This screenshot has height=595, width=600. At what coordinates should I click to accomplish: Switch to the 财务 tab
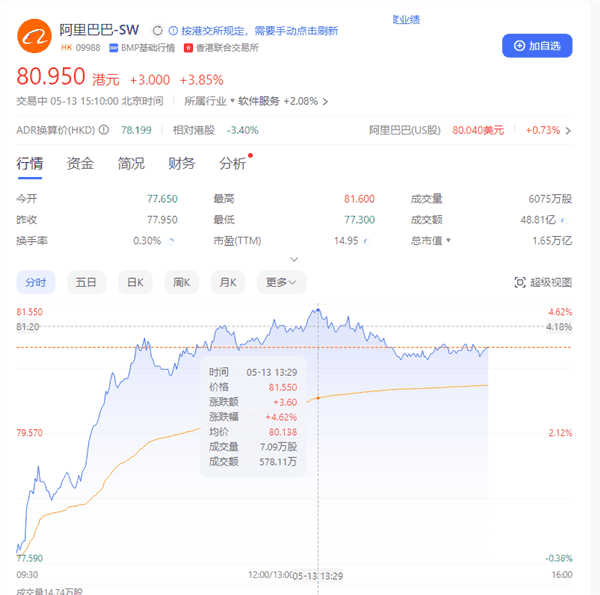pyautogui.click(x=182, y=164)
